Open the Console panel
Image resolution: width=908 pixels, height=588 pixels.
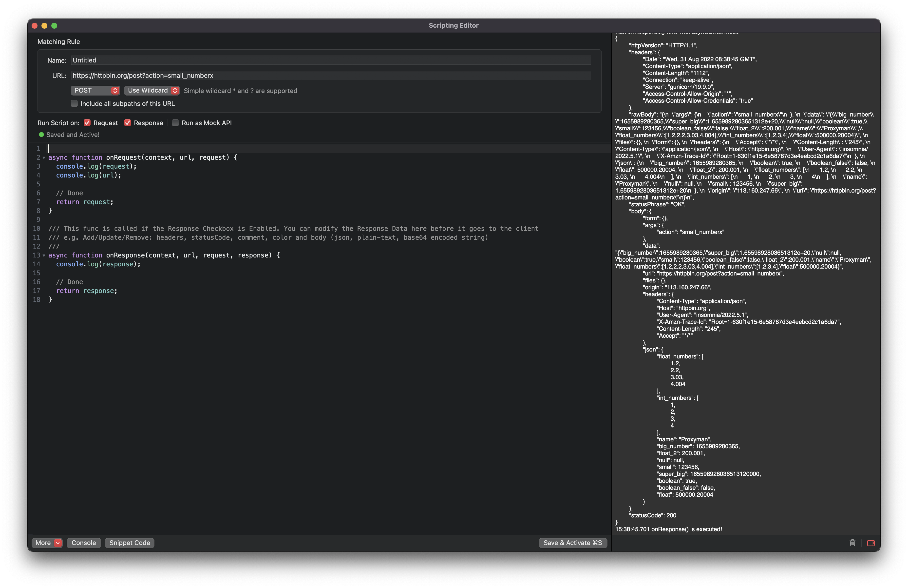(x=83, y=543)
